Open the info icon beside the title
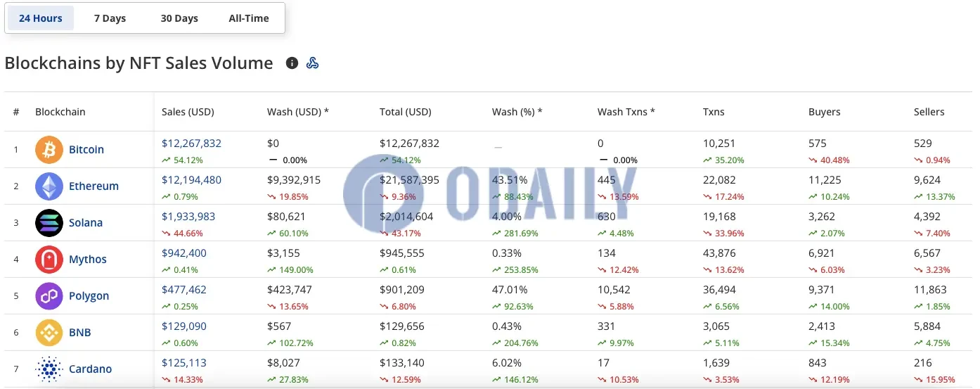This screenshot has height=389, width=980. [292, 63]
